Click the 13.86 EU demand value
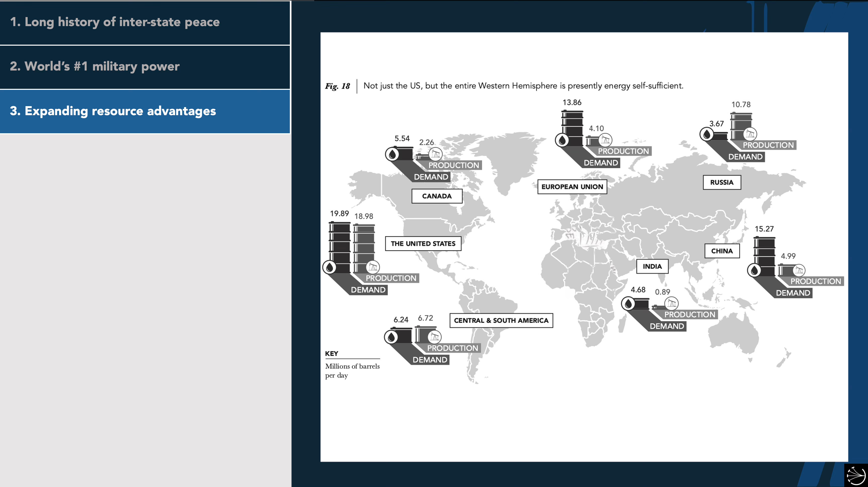The image size is (868, 487). pyautogui.click(x=572, y=102)
